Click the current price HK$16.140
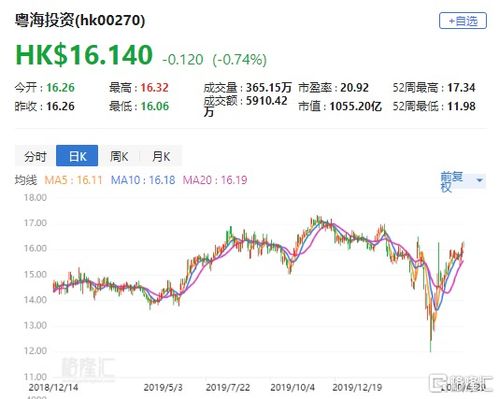The width and height of the screenshot is (499, 399). coord(84,55)
